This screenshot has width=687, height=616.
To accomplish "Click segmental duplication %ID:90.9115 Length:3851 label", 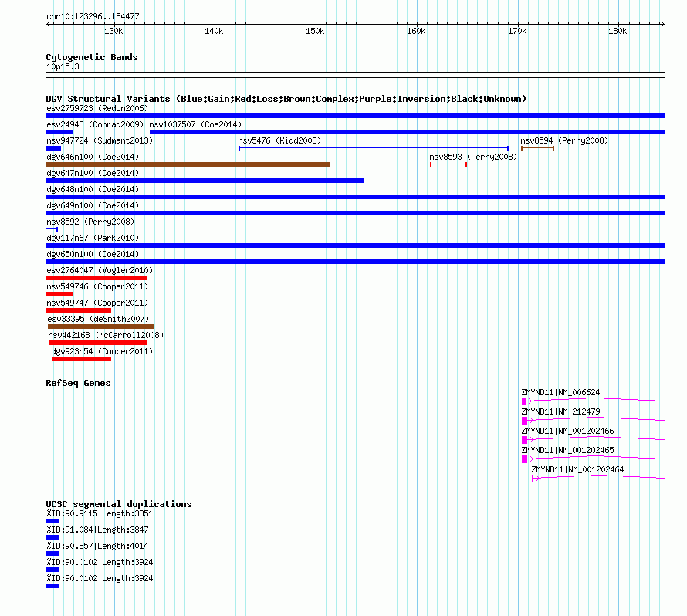I will coord(100,513).
